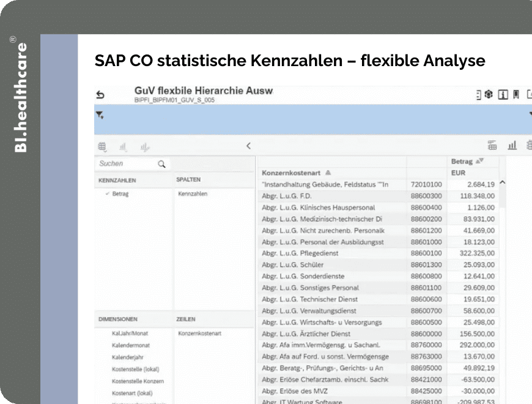
Task: Select the Kalenderjahr dimension
Action: click(128, 357)
